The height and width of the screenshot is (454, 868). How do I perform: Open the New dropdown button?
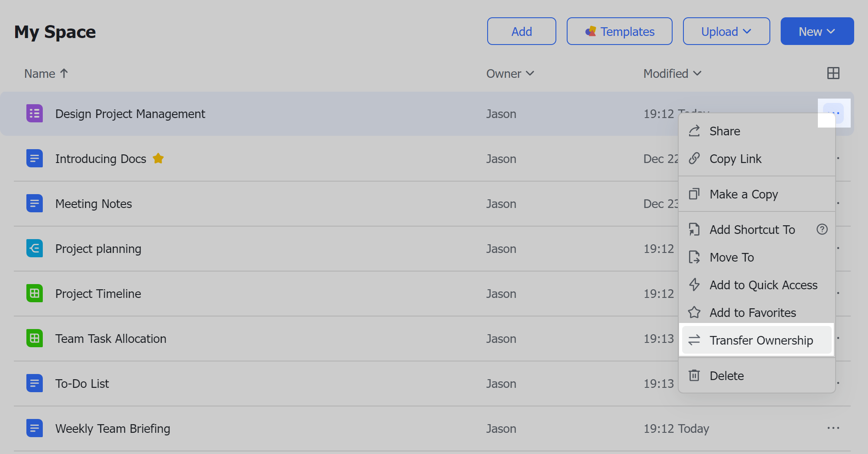(x=817, y=32)
